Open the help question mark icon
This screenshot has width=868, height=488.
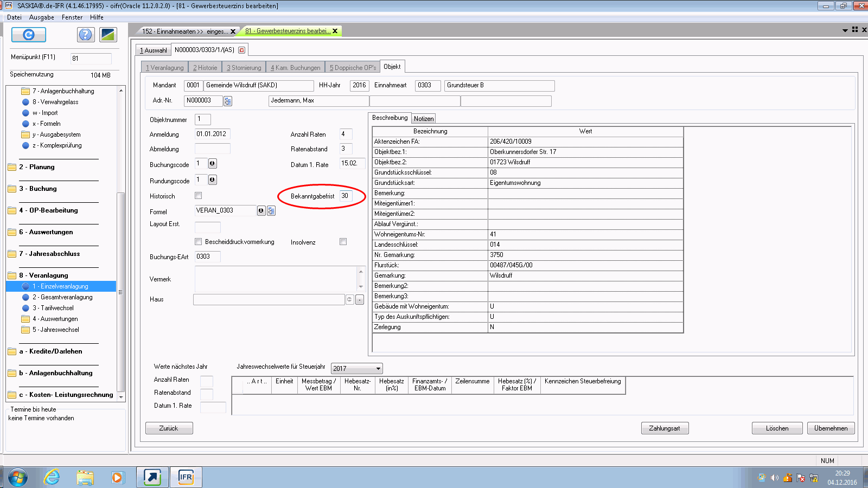tap(85, 35)
